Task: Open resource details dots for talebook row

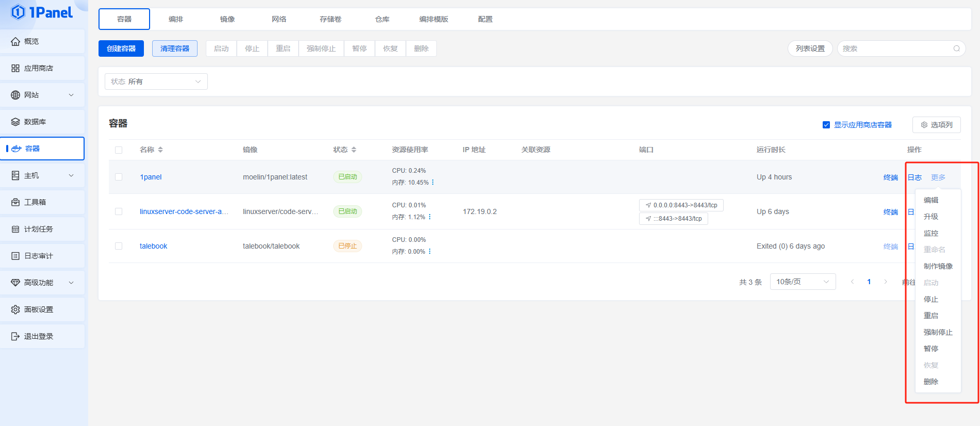Action: tap(430, 252)
